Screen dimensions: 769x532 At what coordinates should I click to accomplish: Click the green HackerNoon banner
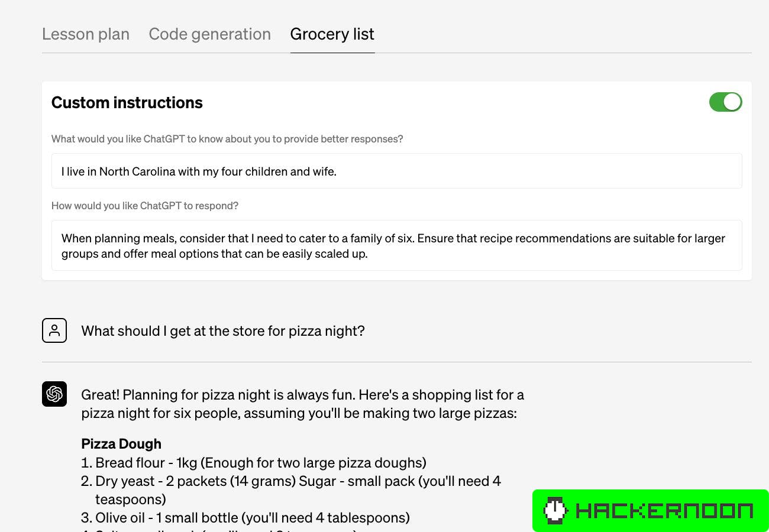[x=651, y=510]
